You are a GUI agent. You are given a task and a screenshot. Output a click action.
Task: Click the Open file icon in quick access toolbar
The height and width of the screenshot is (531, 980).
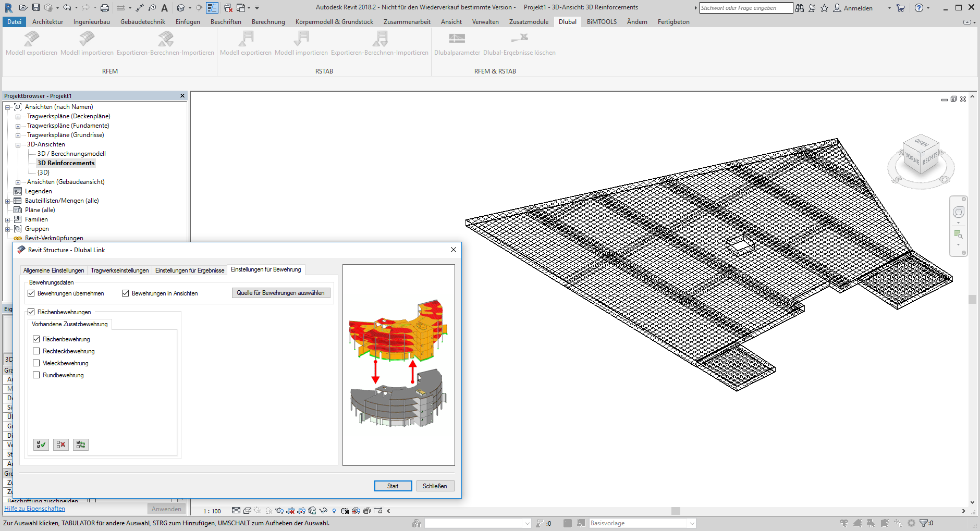coord(23,7)
